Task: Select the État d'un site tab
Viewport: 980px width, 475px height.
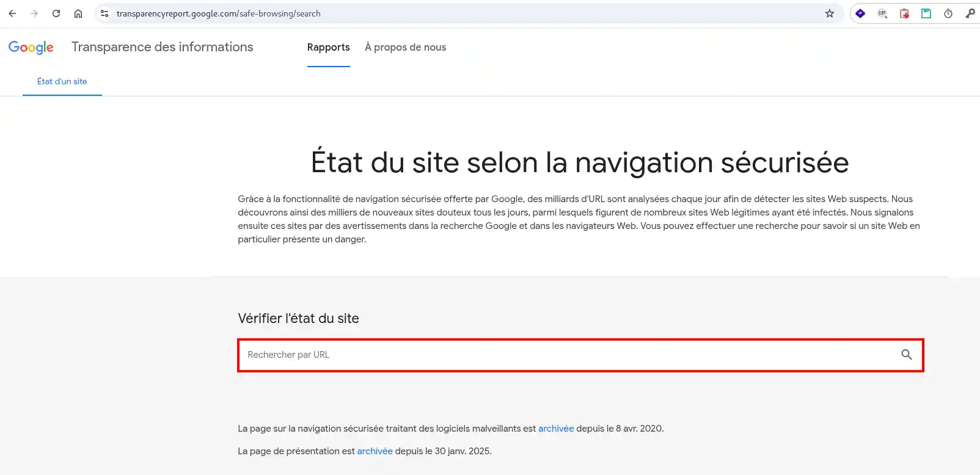Action: (62, 81)
